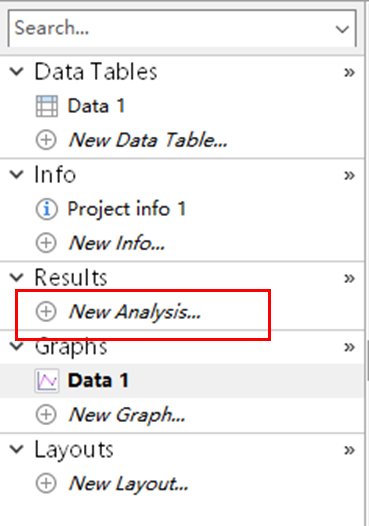Screen dimensions: 369x526
Task: Open the Project info 1 sheet
Action: coord(127,210)
